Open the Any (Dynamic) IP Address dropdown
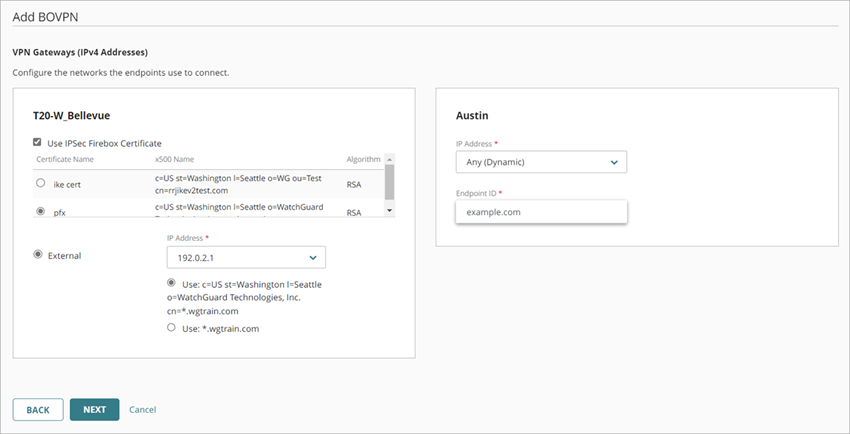Screen dimensions: 850x434 [541, 161]
